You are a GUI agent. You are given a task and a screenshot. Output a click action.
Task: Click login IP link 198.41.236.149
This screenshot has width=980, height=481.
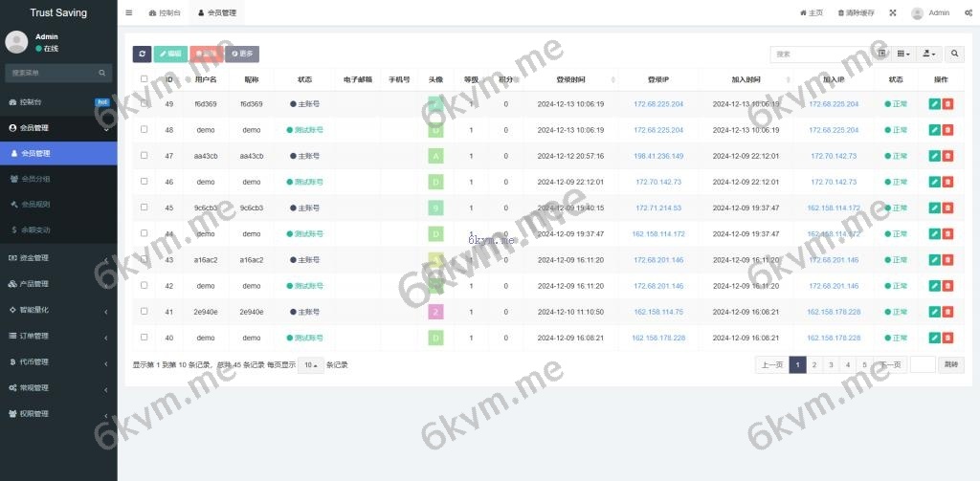click(x=658, y=156)
